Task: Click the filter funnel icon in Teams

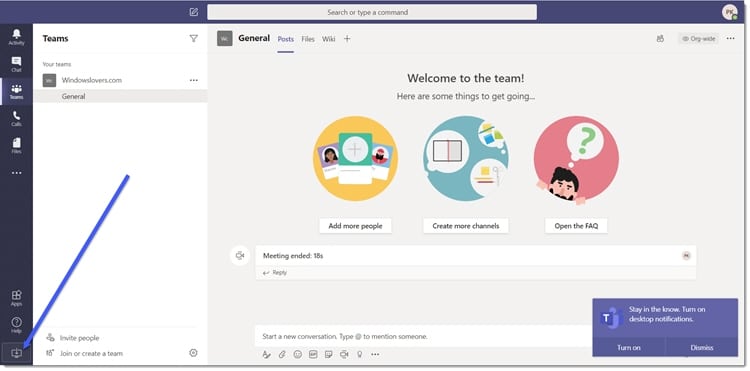Action: 193,39
